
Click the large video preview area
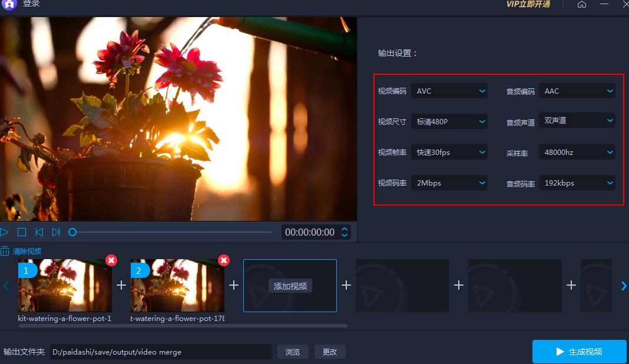[178, 119]
